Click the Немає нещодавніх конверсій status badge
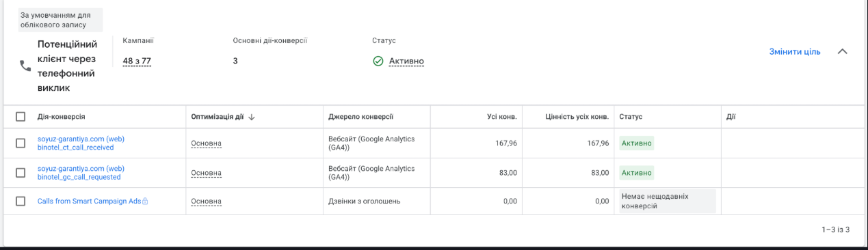The height and width of the screenshot is (250, 868). coord(668,201)
